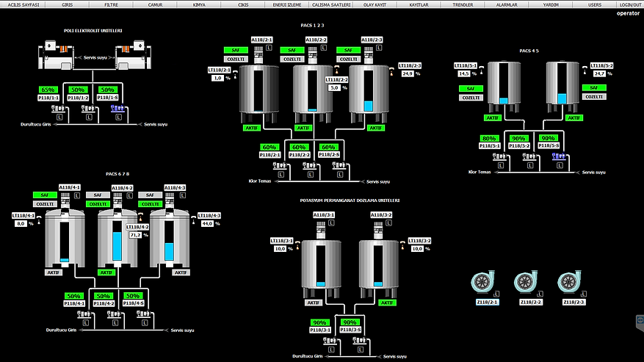Click the A118/2-1 agitator motor icon

258,53
